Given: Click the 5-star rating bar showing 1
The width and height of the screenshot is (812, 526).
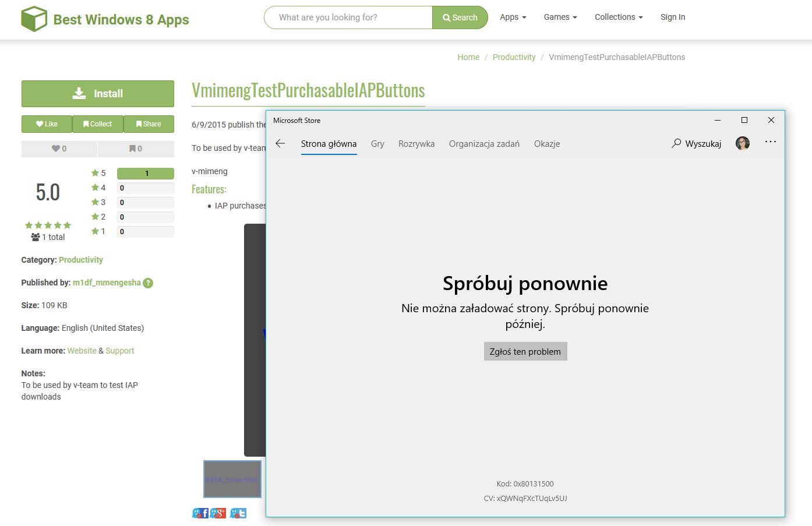Looking at the screenshot, I should 146,173.
